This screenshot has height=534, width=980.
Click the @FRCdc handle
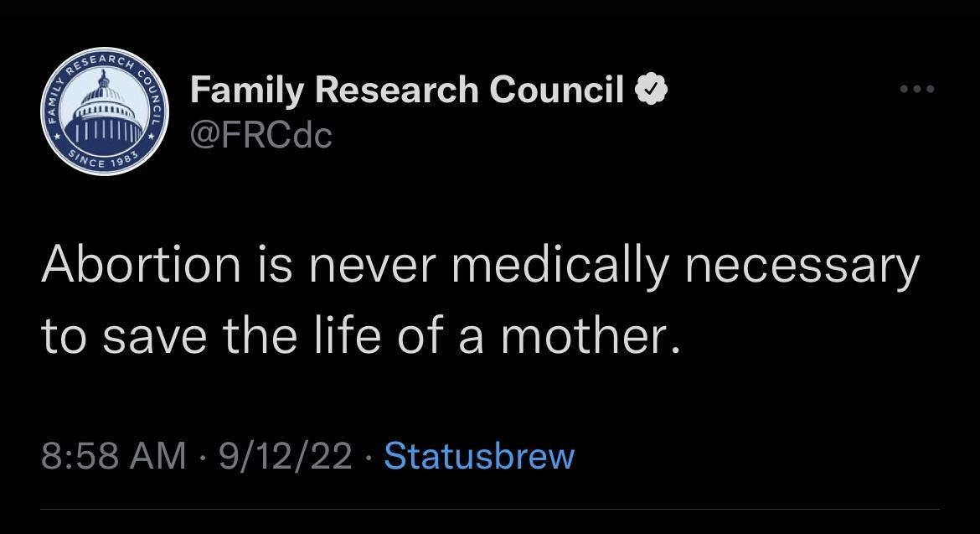pyautogui.click(x=261, y=134)
